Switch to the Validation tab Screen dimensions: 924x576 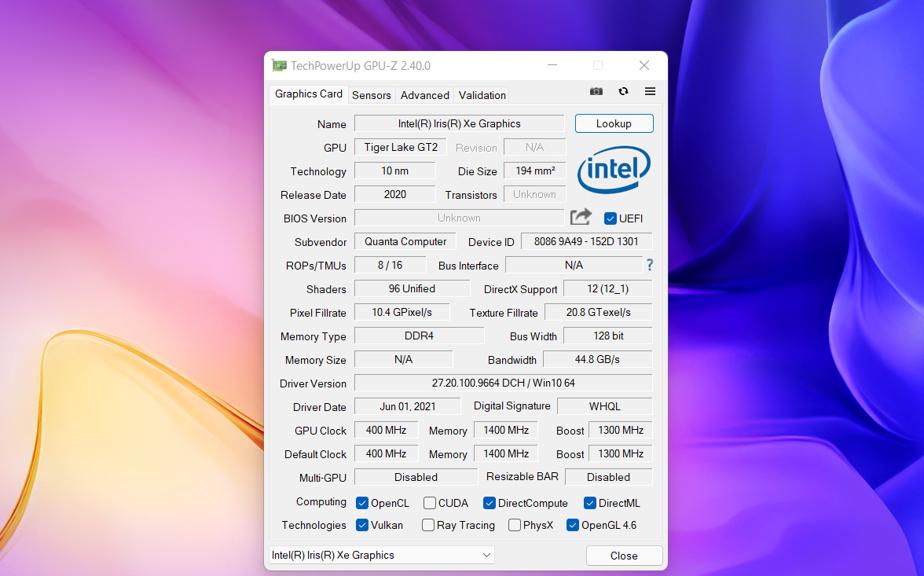coord(482,96)
